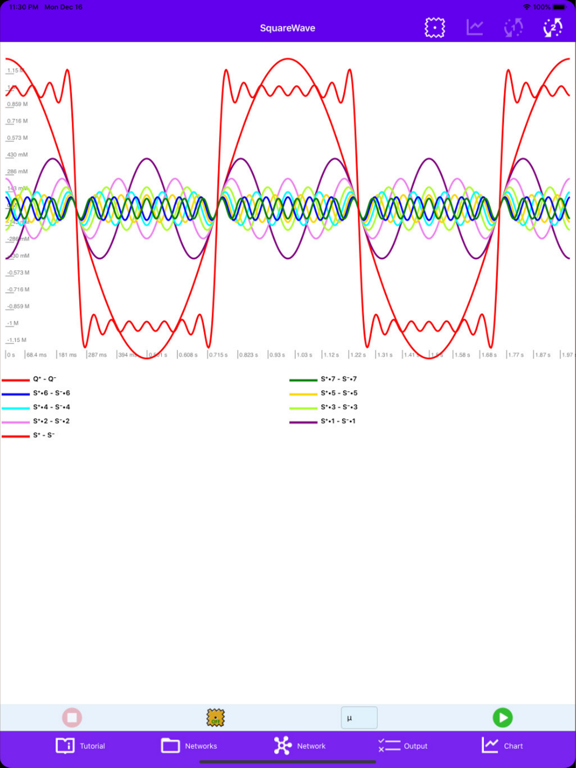Click the -0.859 M y-axis label
The image size is (576, 768).
click(18, 306)
